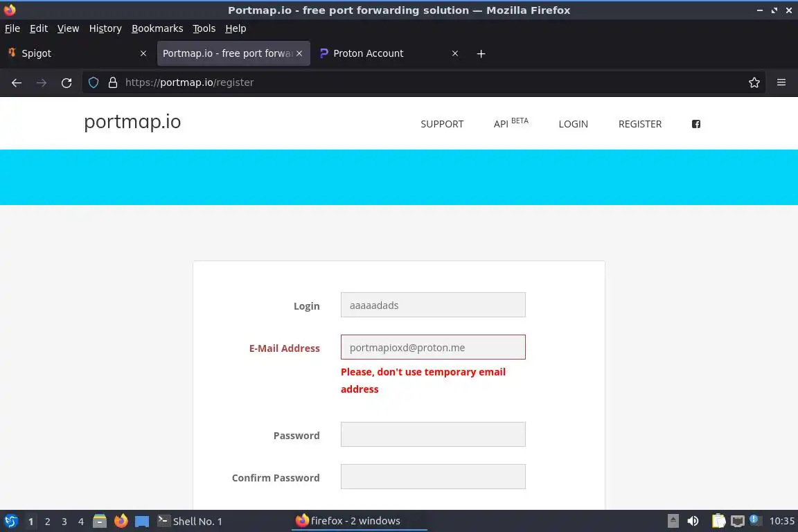Close the Spigot tab
Screen dimensions: 798x532
[143, 53]
